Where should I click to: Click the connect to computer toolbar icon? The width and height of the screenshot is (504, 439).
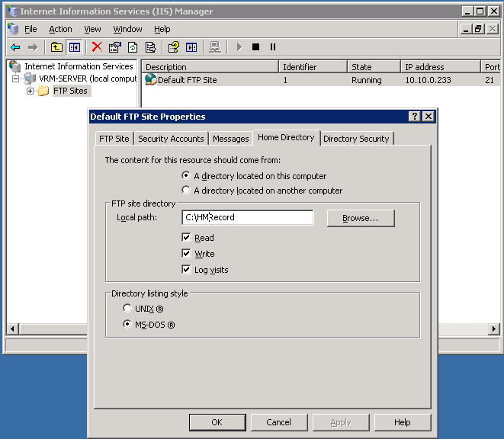click(215, 47)
